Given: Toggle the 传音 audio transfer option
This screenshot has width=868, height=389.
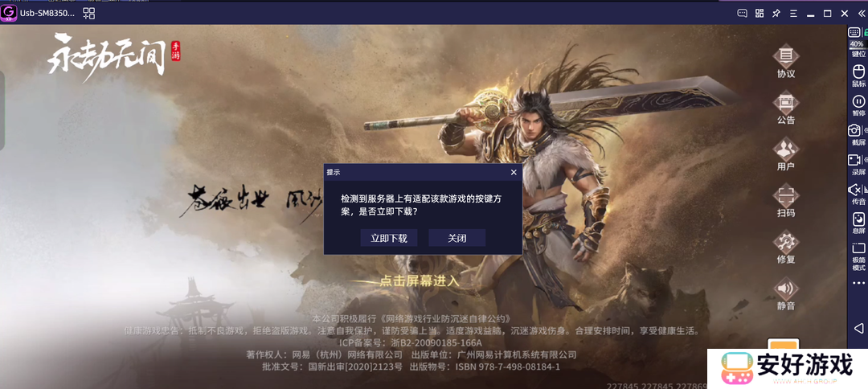Looking at the screenshot, I should tap(858, 194).
